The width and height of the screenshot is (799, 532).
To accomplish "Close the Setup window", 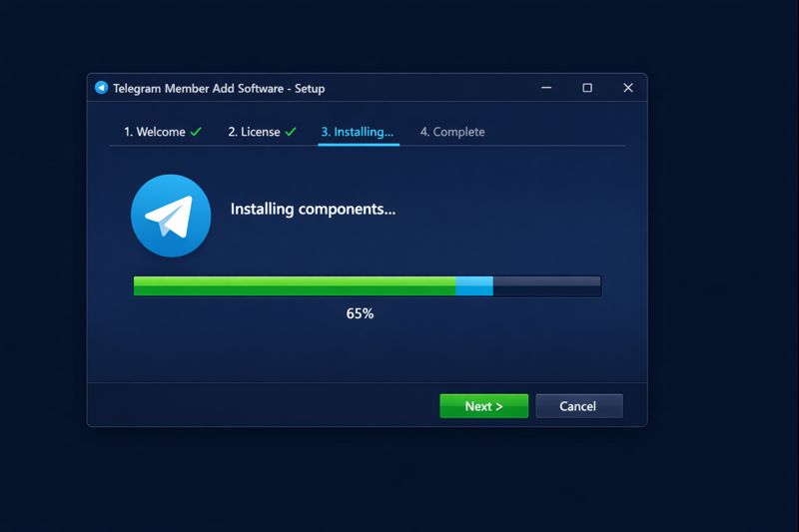I will [x=628, y=88].
